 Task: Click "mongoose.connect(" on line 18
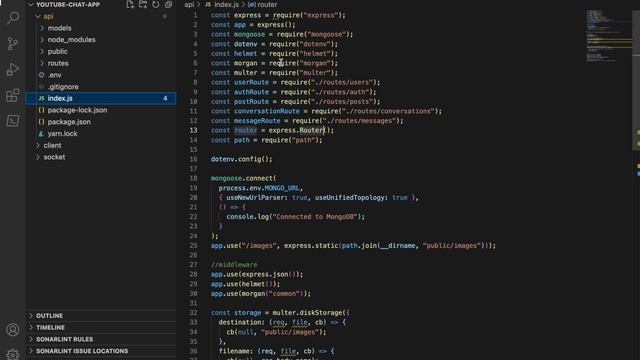pyautogui.click(x=243, y=178)
